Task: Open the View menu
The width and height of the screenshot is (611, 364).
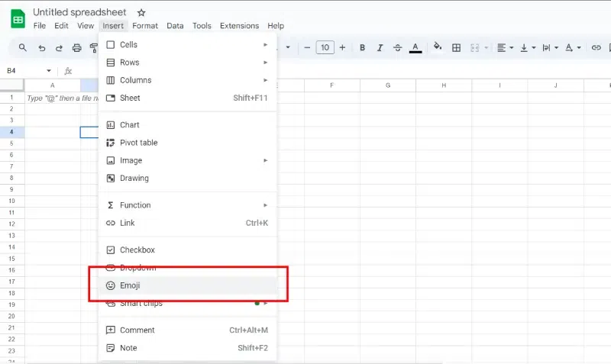Action: pos(86,26)
